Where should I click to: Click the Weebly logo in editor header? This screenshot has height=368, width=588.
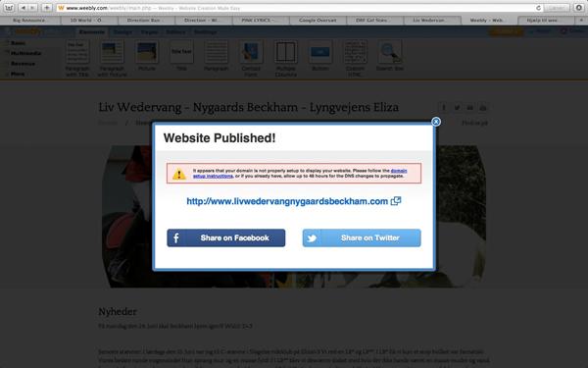[27, 31]
